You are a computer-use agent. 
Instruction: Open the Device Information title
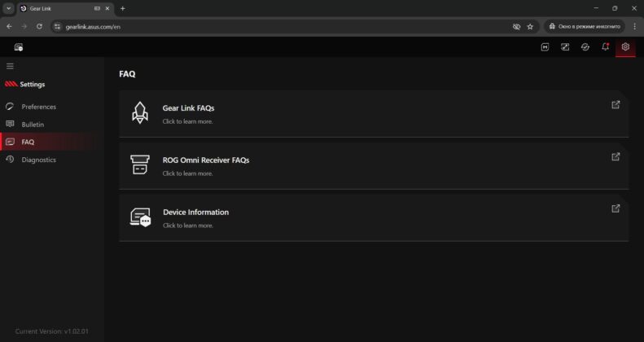pos(196,213)
